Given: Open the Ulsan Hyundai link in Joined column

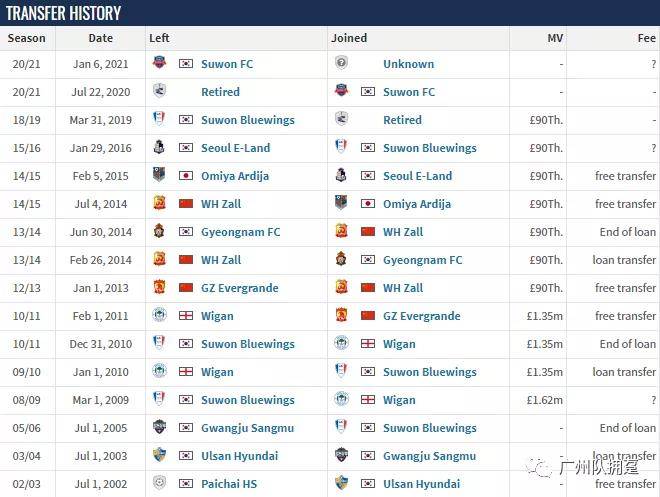Looking at the screenshot, I should tap(421, 484).
